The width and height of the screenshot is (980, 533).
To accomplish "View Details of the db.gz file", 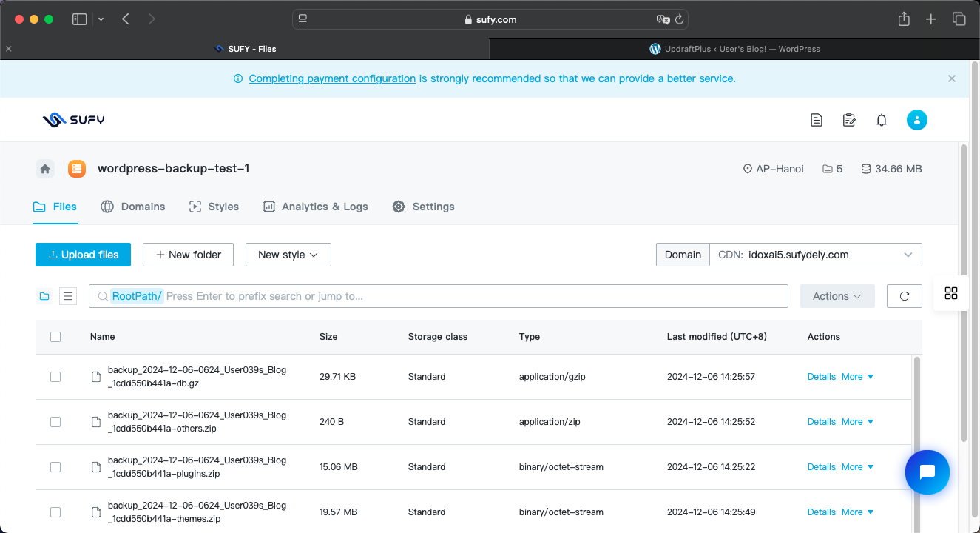I will (822, 377).
